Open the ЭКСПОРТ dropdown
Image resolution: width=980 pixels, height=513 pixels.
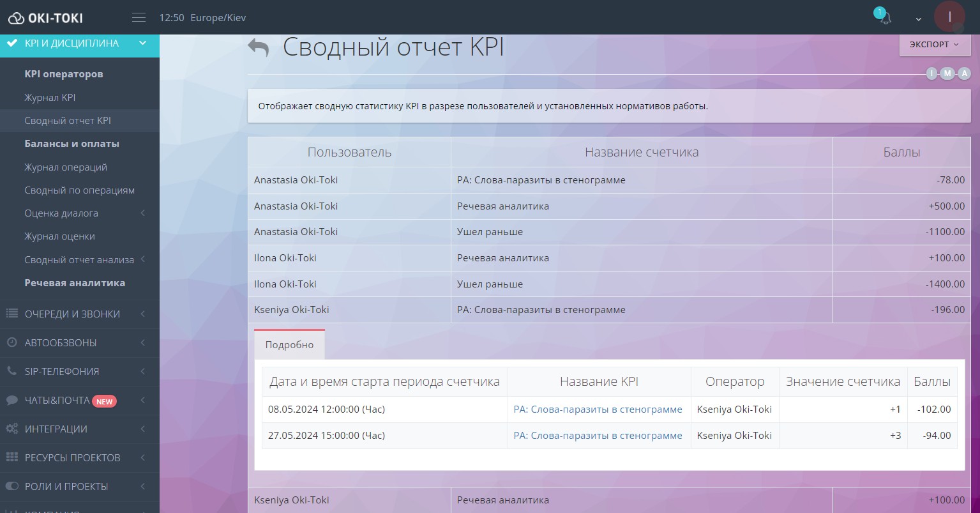pos(935,45)
